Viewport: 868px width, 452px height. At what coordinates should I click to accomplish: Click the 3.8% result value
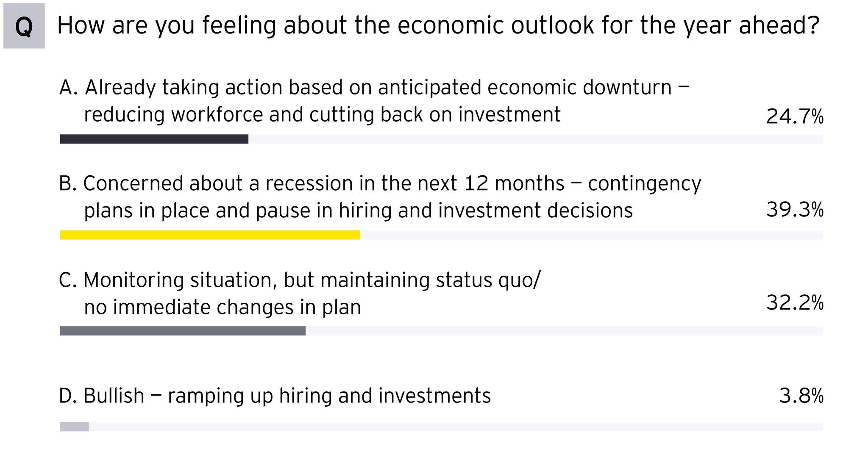(801, 396)
